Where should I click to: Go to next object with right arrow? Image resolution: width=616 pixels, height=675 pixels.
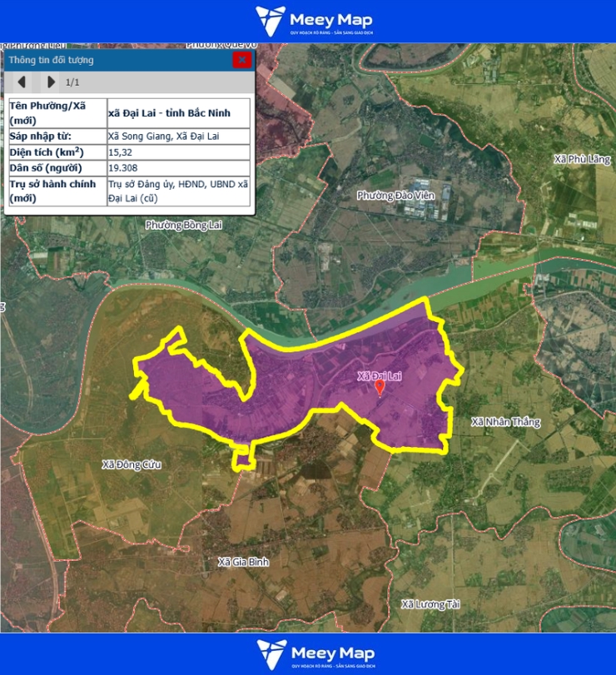(51, 82)
